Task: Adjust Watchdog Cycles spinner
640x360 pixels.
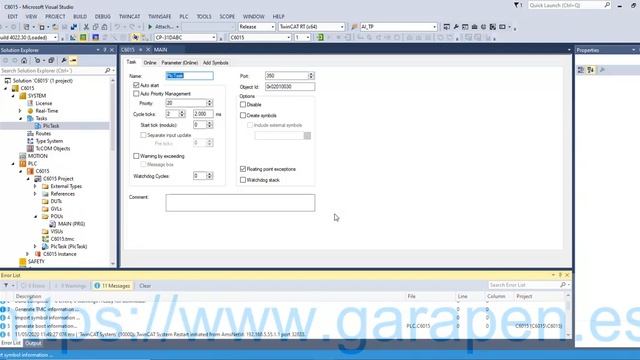Action: [x=209, y=176]
